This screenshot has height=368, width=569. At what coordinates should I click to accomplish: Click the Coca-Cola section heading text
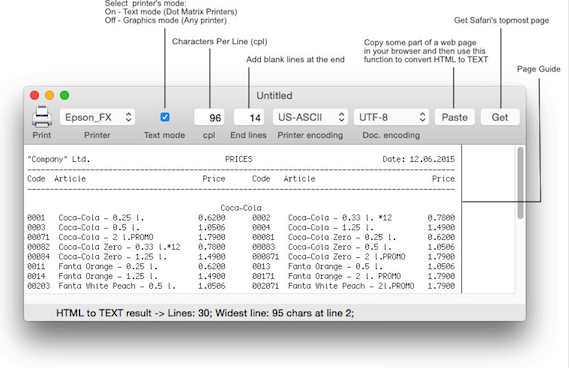[x=241, y=208]
